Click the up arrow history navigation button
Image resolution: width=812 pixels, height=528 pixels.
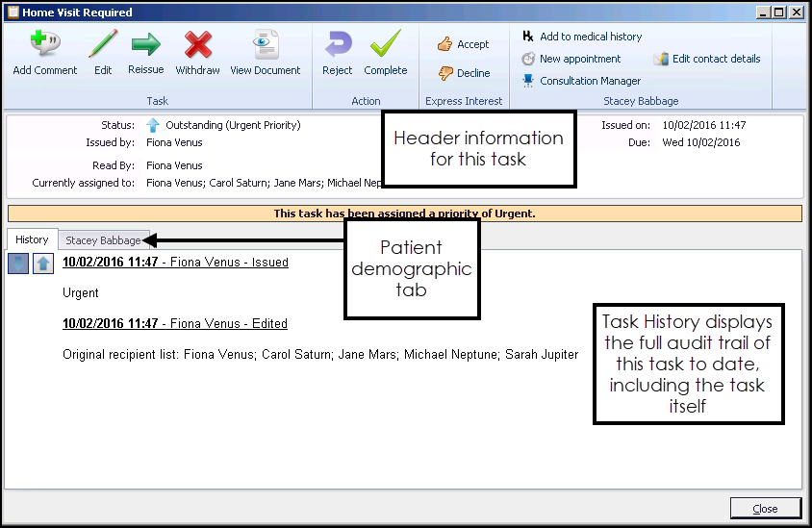43,264
